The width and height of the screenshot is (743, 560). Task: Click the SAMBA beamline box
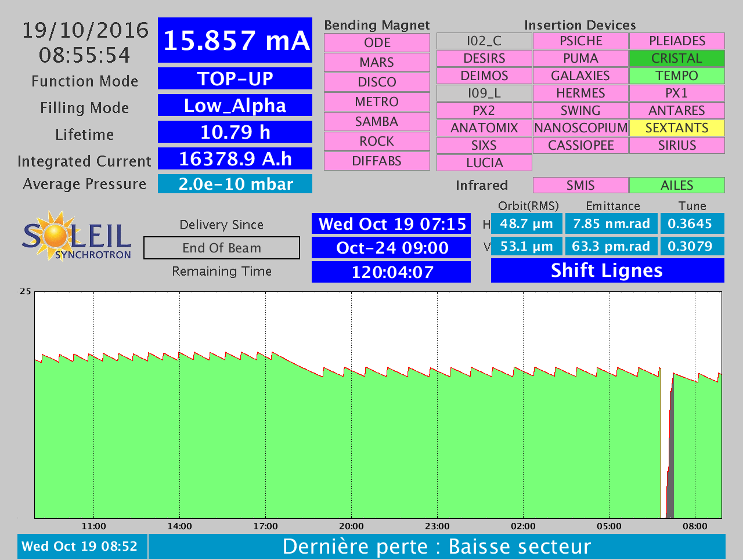point(377,121)
